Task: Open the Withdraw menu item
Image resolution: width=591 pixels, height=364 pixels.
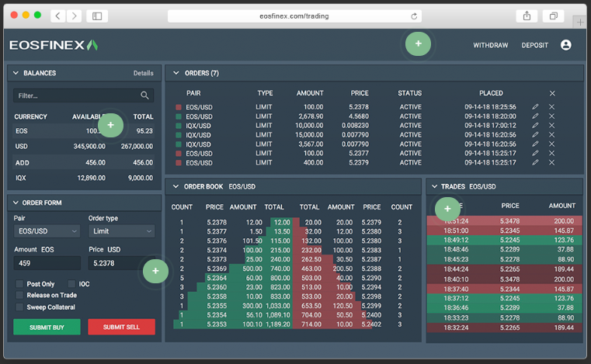Action: coord(491,45)
